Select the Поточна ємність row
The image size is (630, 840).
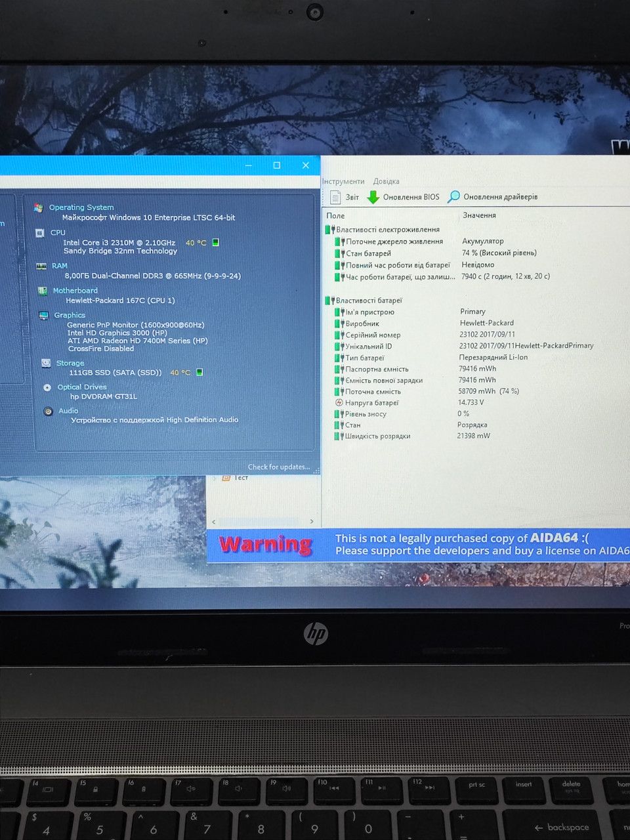[x=427, y=392]
